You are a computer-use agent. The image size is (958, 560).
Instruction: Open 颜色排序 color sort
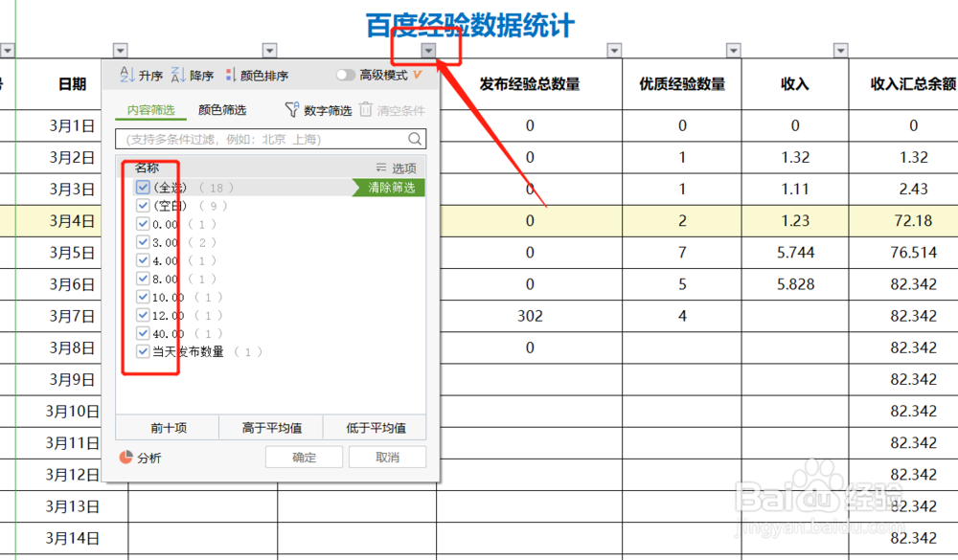[257, 75]
